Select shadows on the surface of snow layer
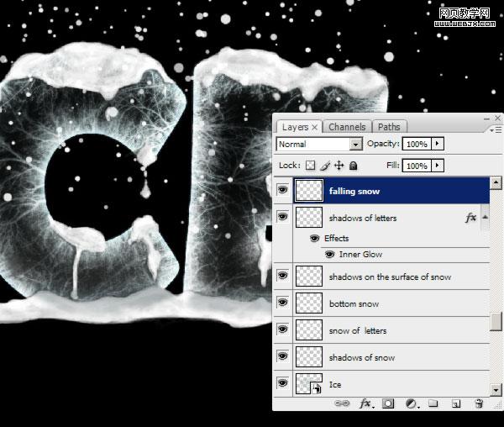Image resolution: width=504 pixels, height=427 pixels. [x=391, y=277]
